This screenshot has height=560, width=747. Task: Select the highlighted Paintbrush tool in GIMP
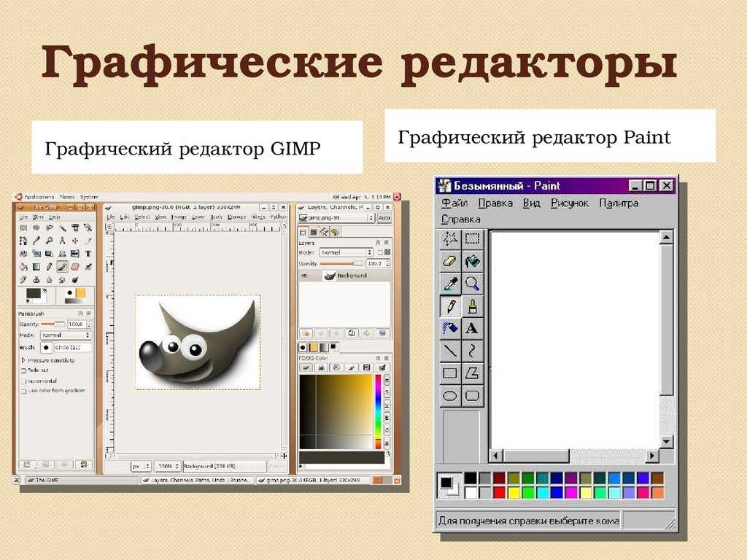pos(62,267)
